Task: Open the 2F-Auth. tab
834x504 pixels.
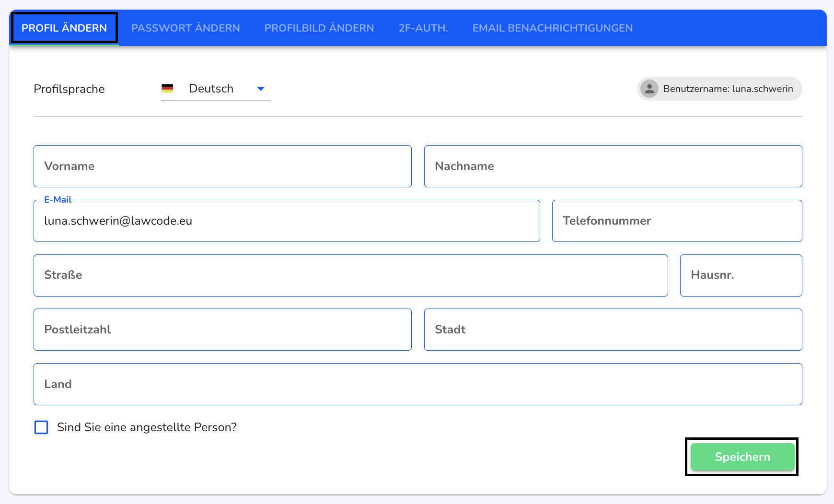Action: click(423, 28)
